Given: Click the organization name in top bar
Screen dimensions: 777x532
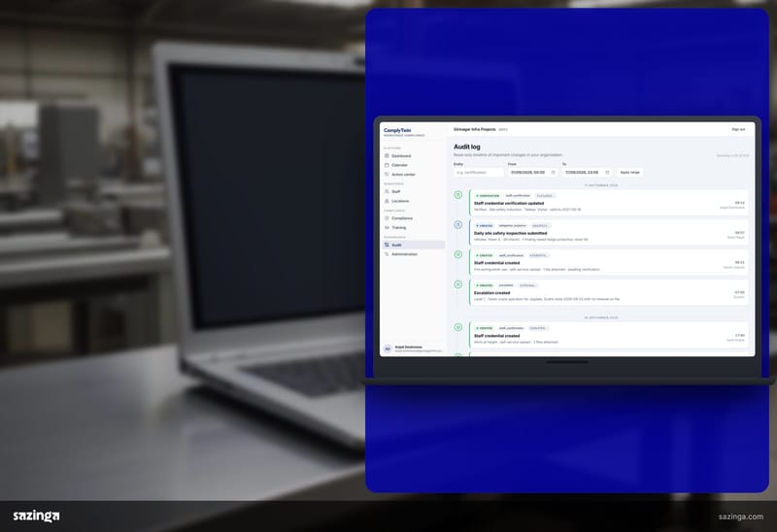Looking at the screenshot, I should [474, 129].
